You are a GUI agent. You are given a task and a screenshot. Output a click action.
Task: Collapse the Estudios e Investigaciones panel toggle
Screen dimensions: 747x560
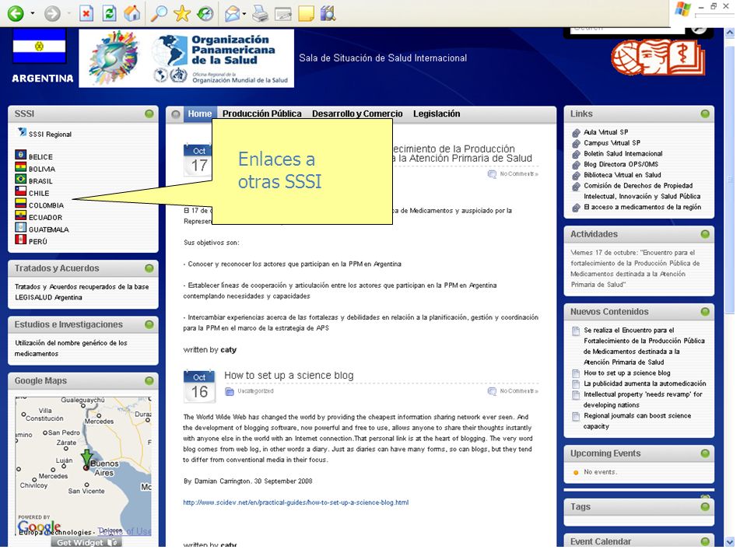tap(149, 325)
